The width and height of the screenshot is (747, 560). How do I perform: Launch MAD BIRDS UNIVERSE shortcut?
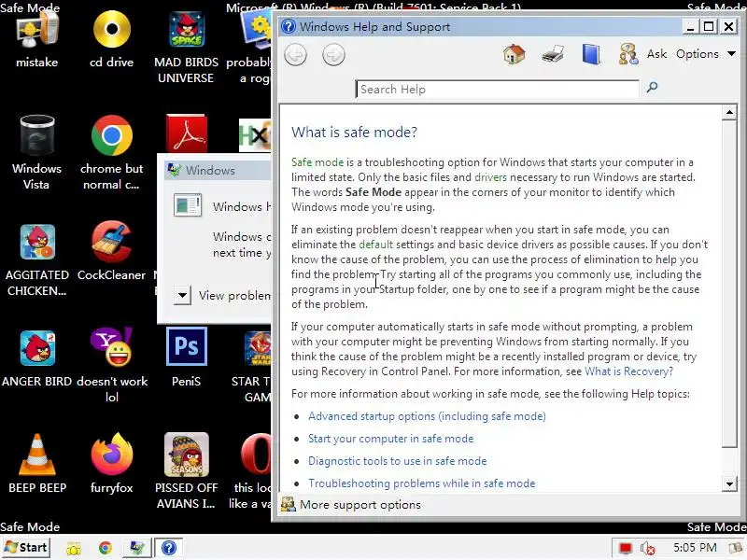pyautogui.click(x=186, y=48)
